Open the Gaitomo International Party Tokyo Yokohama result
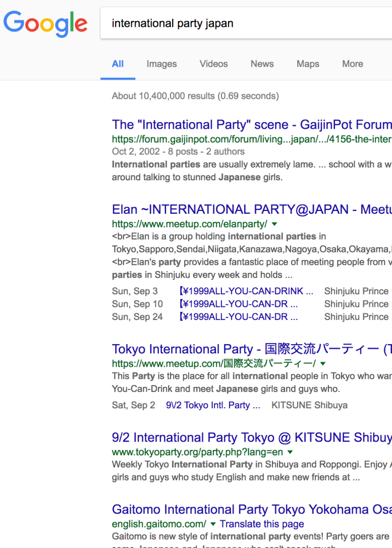This screenshot has width=392, height=548. point(252,510)
